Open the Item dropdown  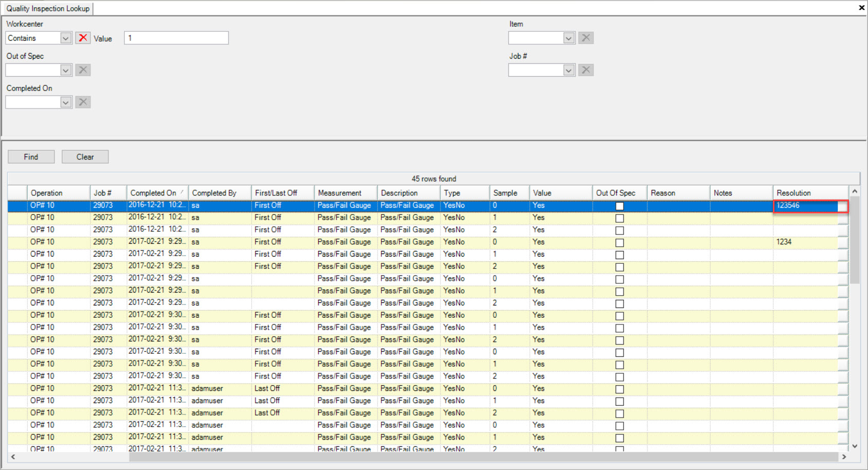pos(568,38)
